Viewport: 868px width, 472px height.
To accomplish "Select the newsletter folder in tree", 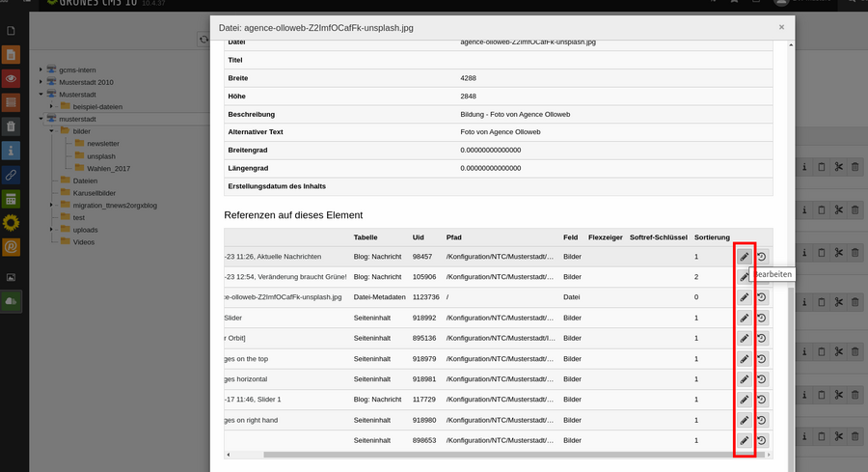I will (102, 144).
